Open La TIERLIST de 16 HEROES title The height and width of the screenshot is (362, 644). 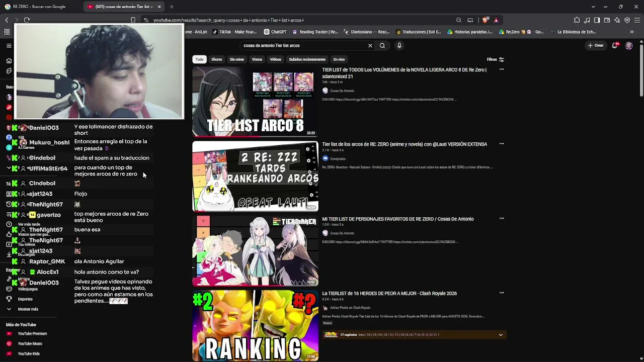(389, 293)
